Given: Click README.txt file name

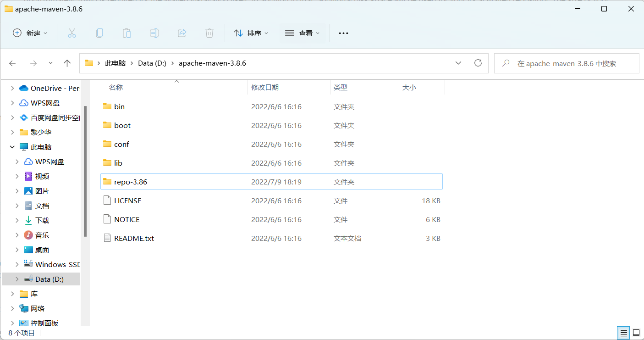Looking at the screenshot, I should (x=134, y=238).
